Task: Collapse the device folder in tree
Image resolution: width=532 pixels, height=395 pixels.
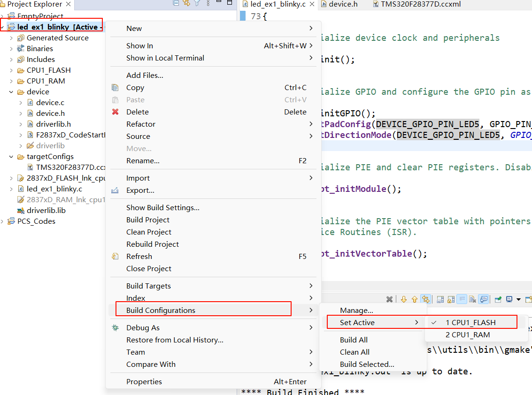Action: tap(11, 92)
